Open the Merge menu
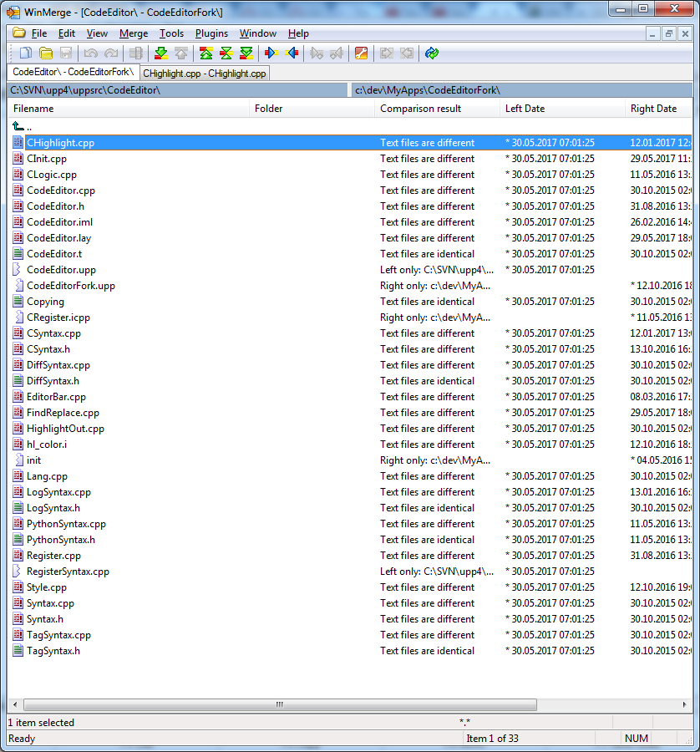700x752 pixels. point(134,33)
